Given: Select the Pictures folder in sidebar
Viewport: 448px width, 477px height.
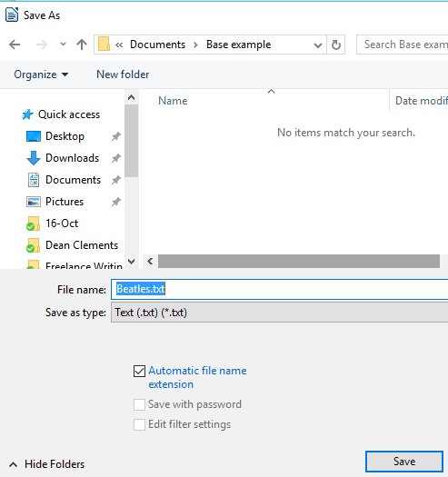Looking at the screenshot, I should click(65, 202).
